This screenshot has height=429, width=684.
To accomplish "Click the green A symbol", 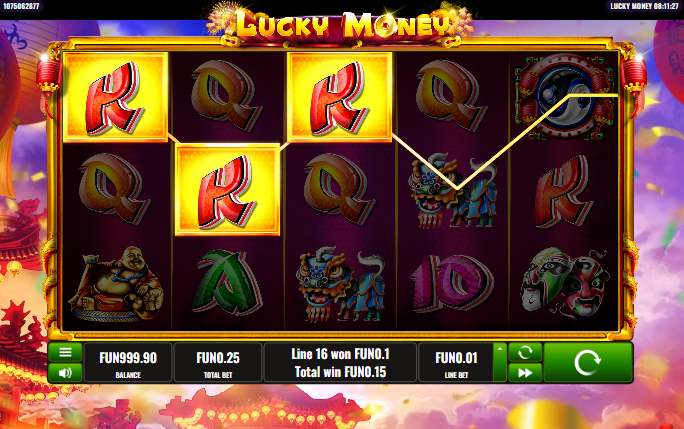I will click(228, 282).
